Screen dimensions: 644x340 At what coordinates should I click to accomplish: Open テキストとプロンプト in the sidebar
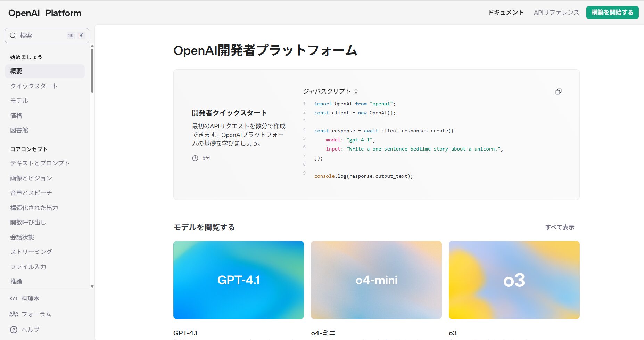click(x=45, y=163)
